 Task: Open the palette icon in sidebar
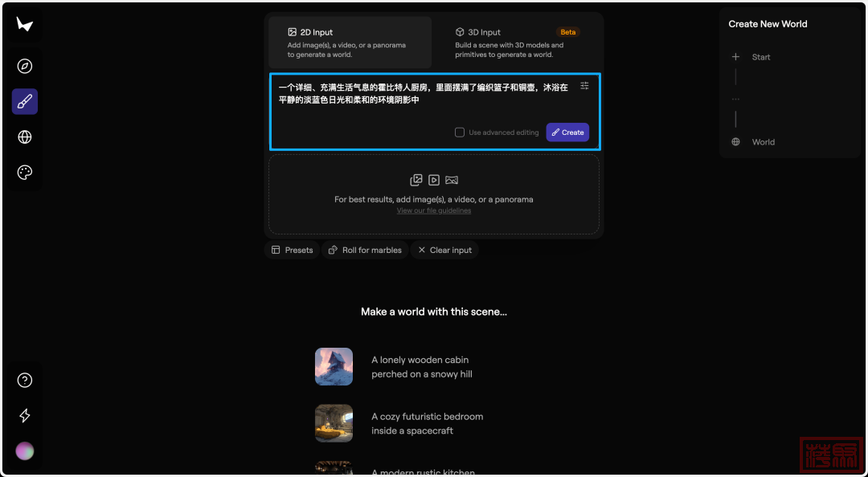[25, 173]
